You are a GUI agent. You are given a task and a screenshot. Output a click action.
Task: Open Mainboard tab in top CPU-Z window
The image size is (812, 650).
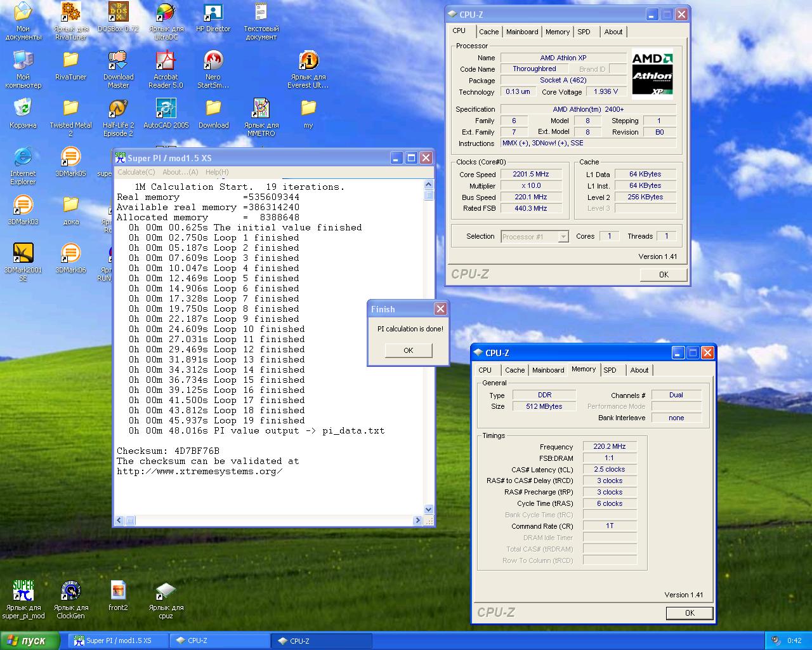point(522,32)
